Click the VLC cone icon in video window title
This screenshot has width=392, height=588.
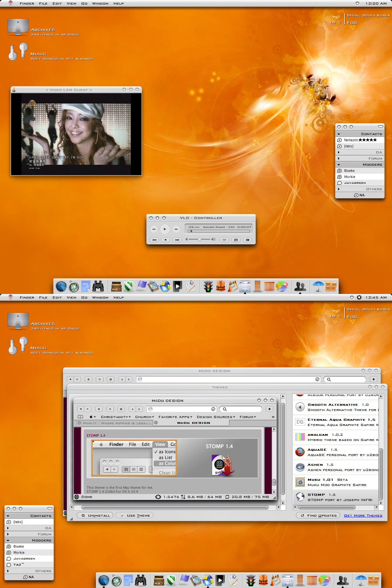14,90
